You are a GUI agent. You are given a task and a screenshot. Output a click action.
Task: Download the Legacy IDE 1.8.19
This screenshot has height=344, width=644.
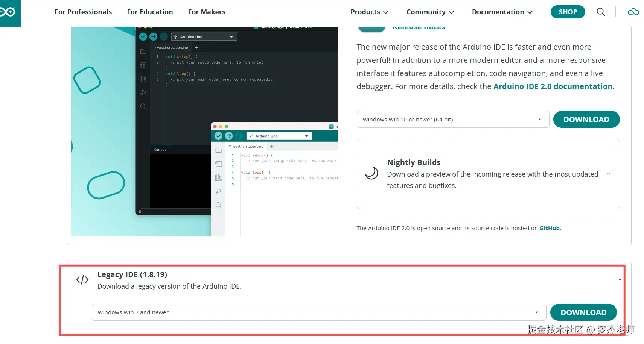point(583,312)
